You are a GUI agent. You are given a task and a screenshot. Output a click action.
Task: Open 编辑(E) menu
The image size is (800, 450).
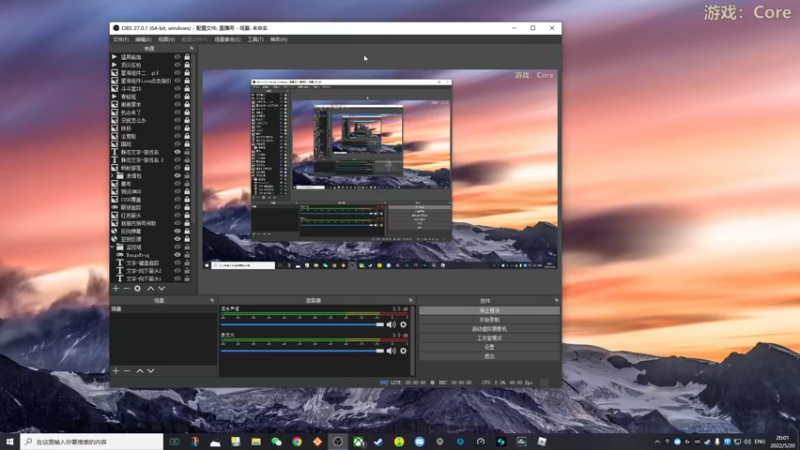(143, 39)
